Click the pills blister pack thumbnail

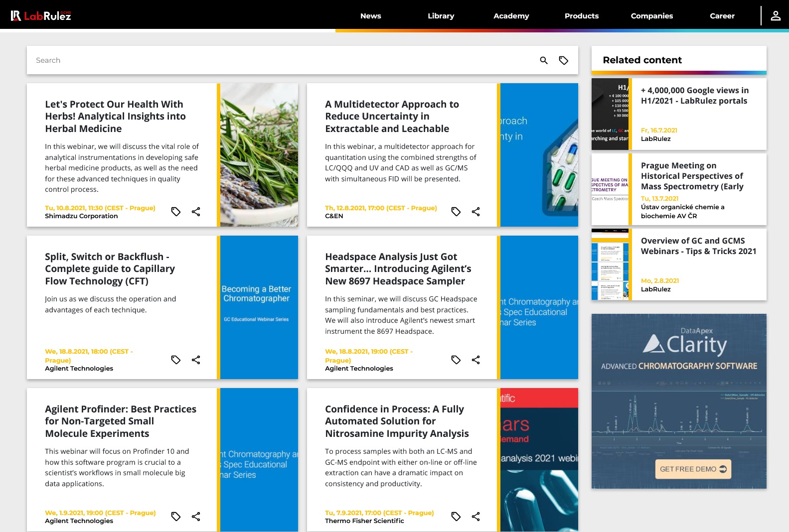pyautogui.click(x=539, y=155)
